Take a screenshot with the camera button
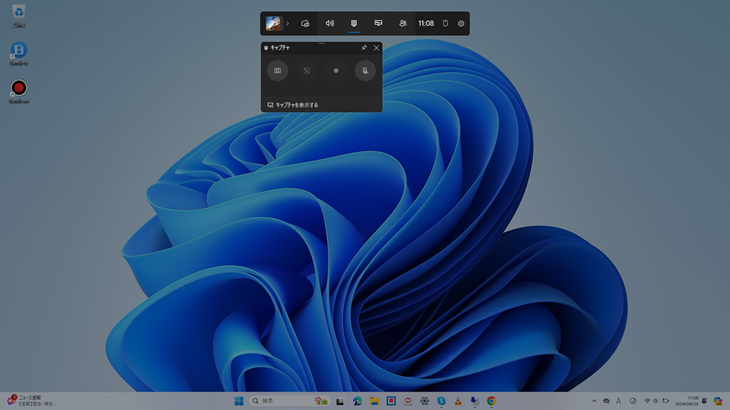This screenshot has height=410, width=730. 277,71
